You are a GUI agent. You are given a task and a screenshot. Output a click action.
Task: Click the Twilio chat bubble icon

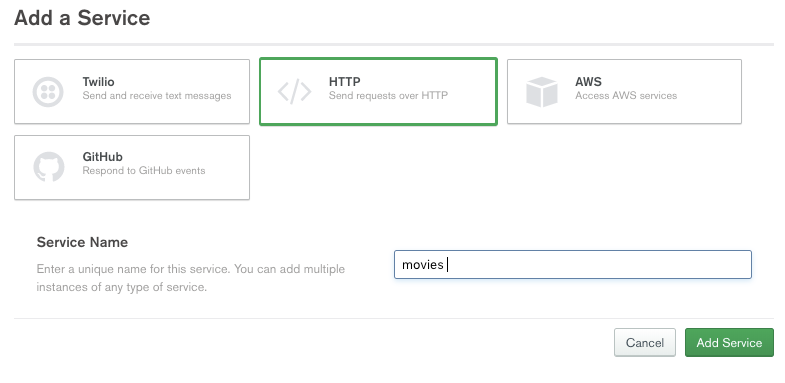point(48,92)
